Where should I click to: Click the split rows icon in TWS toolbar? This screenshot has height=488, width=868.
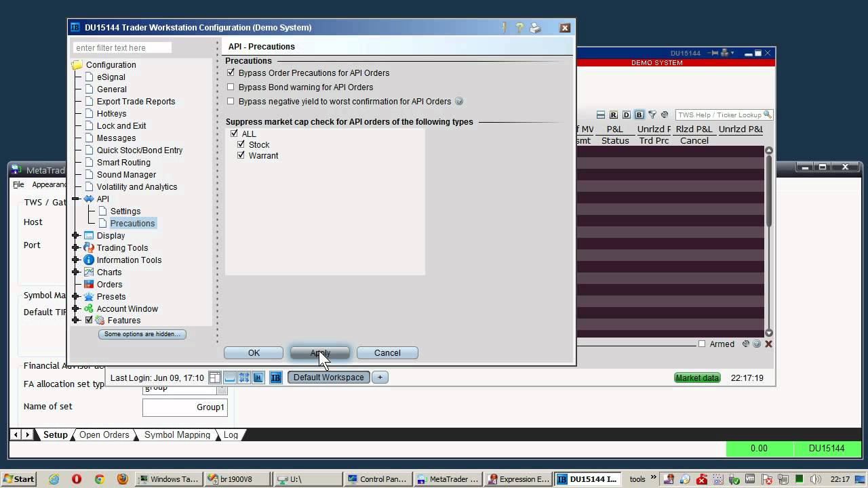[x=601, y=115]
